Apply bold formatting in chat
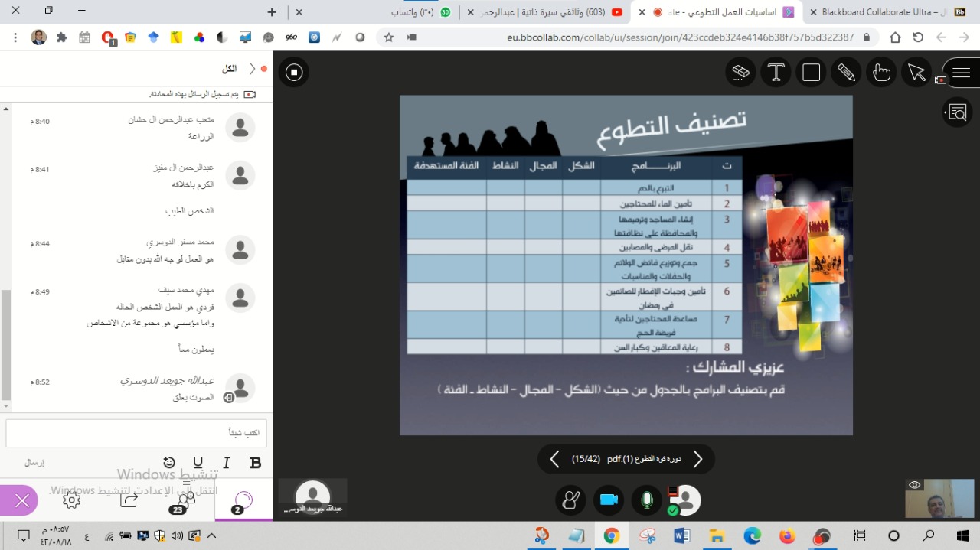 256,463
